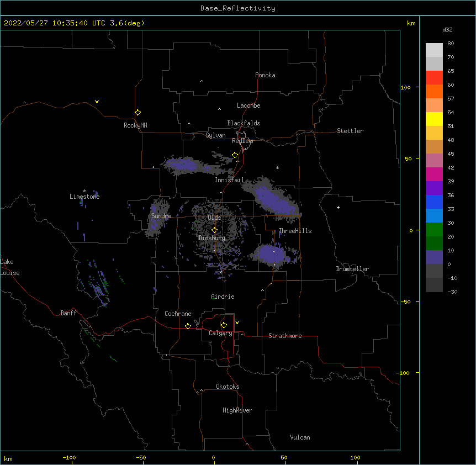
Task: Click the Sundre city label
Action: [x=161, y=216]
